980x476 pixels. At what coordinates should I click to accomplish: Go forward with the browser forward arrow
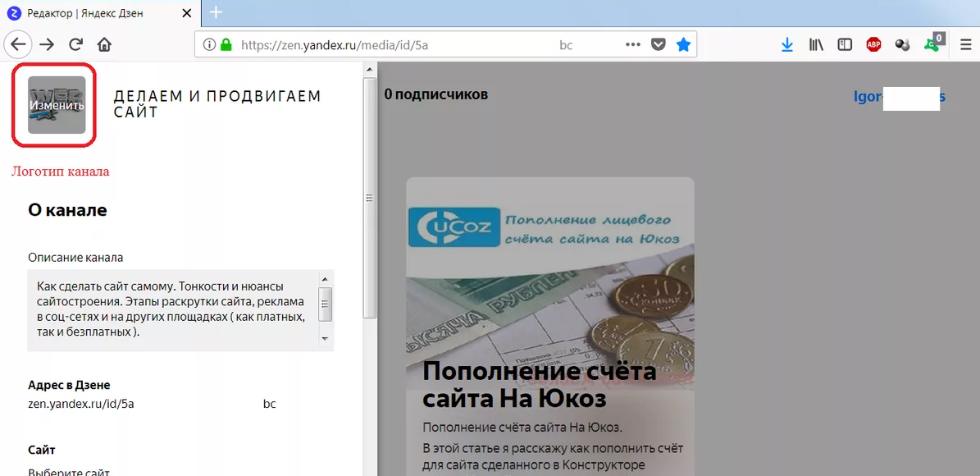(x=47, y=44)
